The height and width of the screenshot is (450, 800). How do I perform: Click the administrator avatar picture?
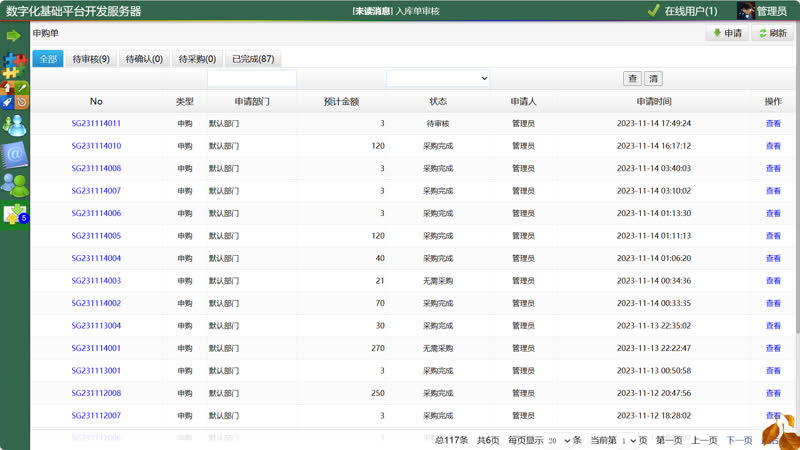click(x=745, y=11)
